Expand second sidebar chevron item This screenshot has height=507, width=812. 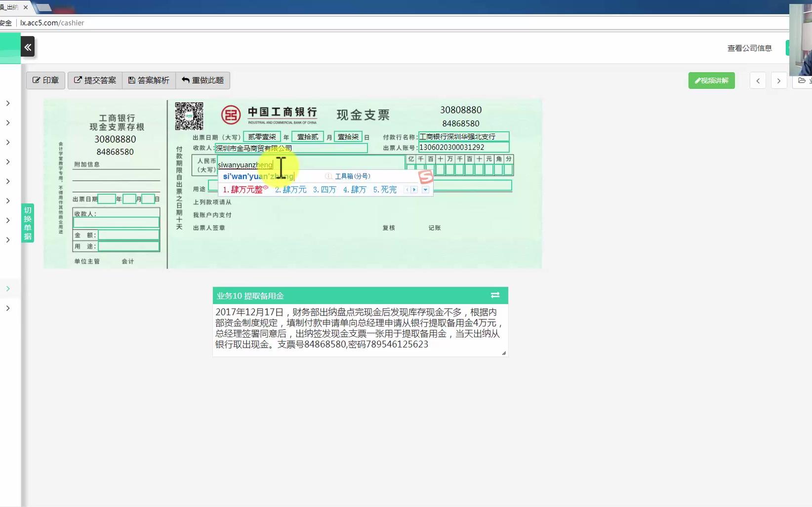(8, 123)
